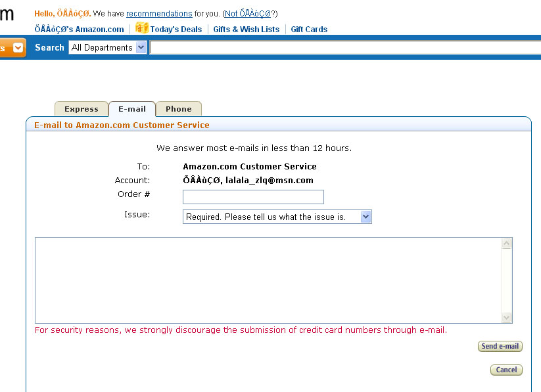Image resolution: width=541 pixels, height=392 pixels.
Task: Click the message box scroll down arrow
Action: click(506, 317)
